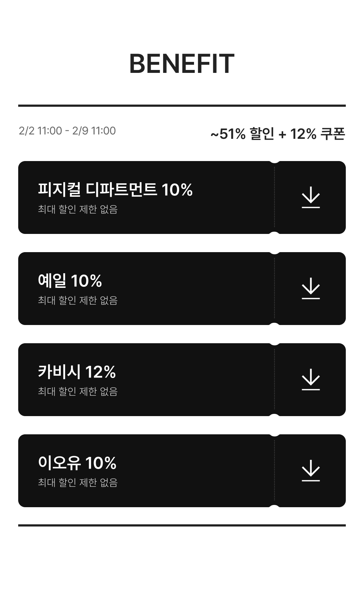Open the 카비시 12% coupon title
Screen dimensions: 364x591
77,372
